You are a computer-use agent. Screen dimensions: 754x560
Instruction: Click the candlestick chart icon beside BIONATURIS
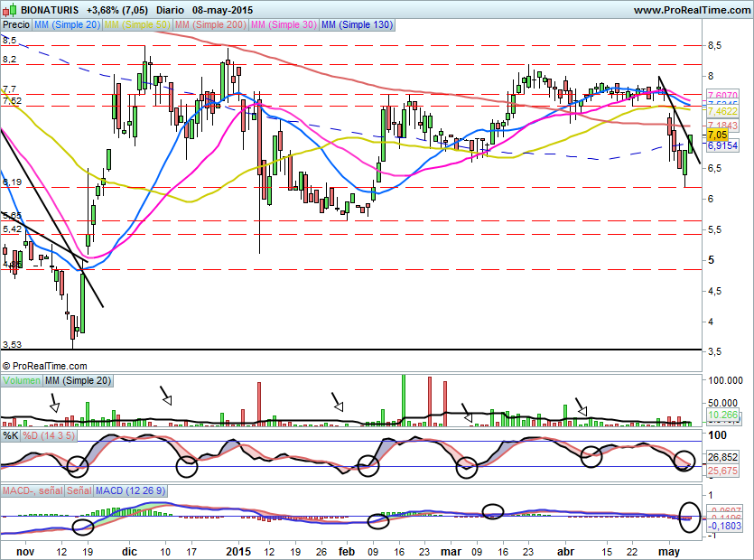click(x=10, y=10)
